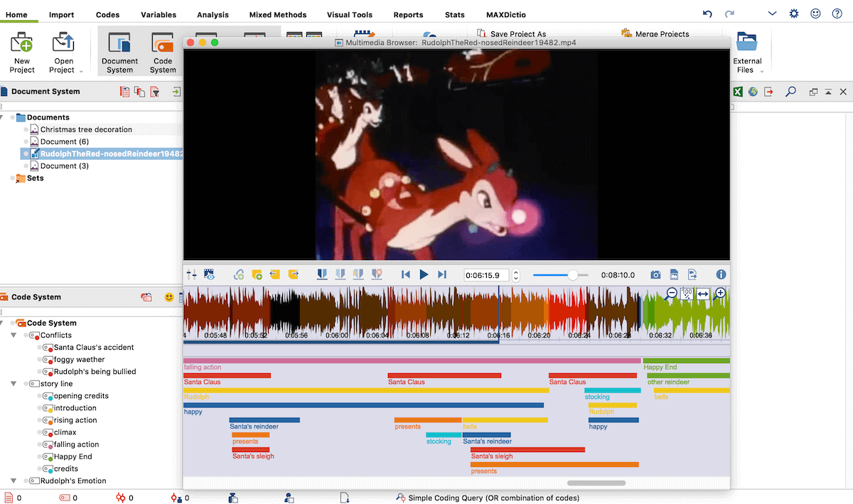Image resolution: width=853 pixels, height=504 pixels.
Task: Click the Reset activations icon in Document System
Action: click(125, 92)
